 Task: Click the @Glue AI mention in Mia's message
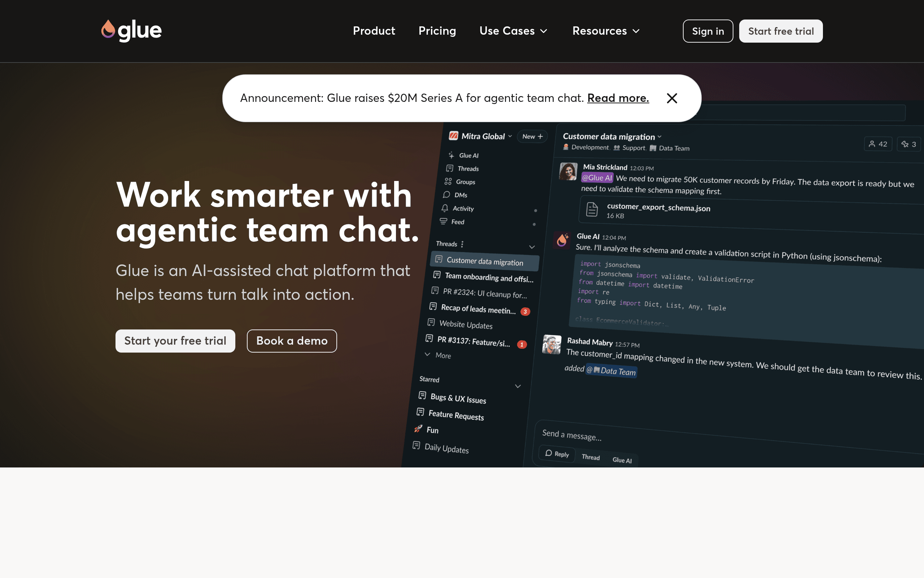coord(597,178)
